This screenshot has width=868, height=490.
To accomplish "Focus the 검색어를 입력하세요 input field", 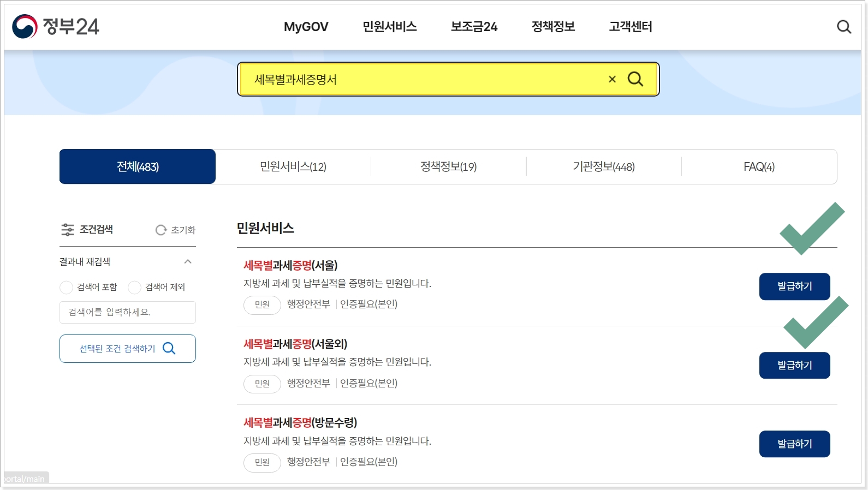I will tap(128, 312).
